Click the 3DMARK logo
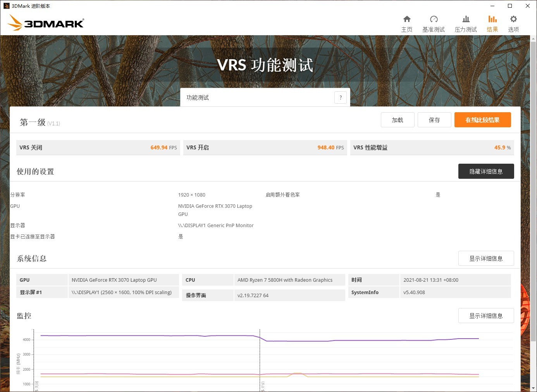Screen dimensions: 537x392 46,23
